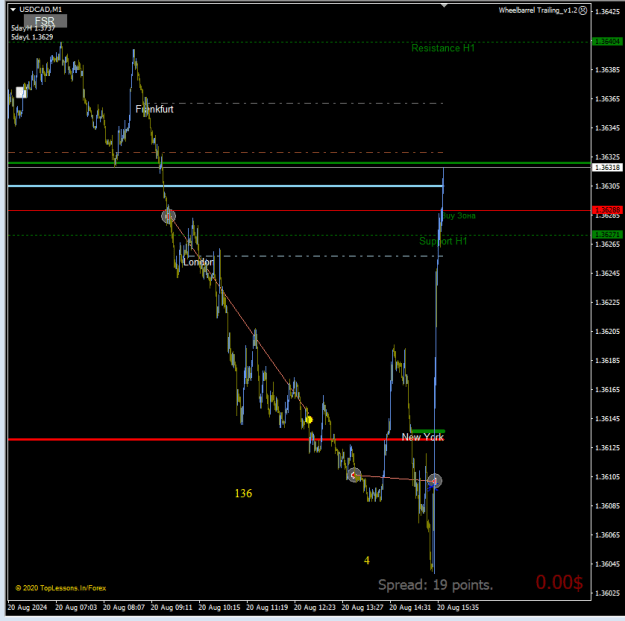Click the red 0.00$ profit label
The width and height of the screenshot is (625, 621).
click(x=559, y=582)
